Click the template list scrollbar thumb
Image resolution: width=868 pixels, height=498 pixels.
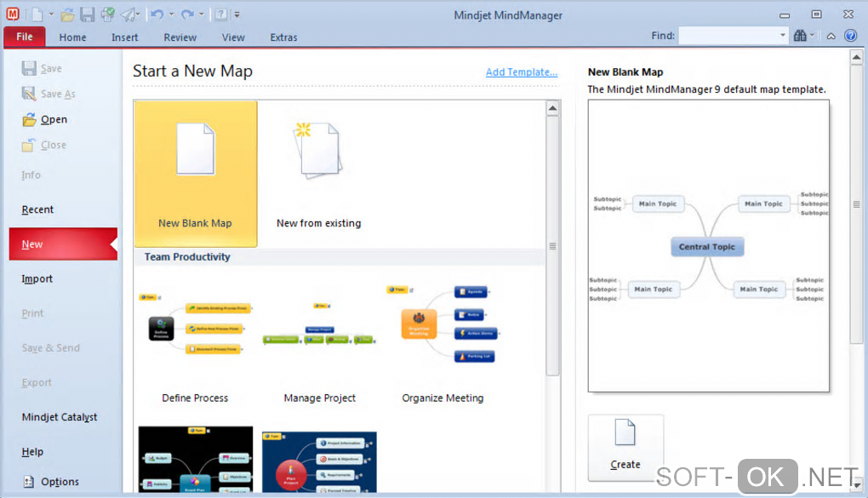tap(552, 246)
